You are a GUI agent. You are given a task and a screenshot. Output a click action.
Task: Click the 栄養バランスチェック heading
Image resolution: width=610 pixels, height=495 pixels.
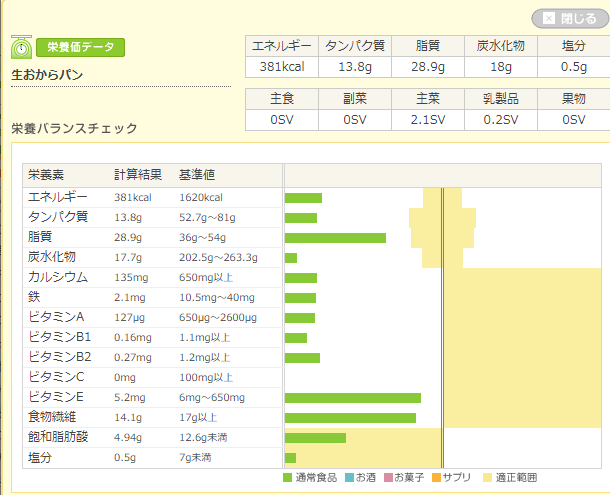click(x=74, y=128)
